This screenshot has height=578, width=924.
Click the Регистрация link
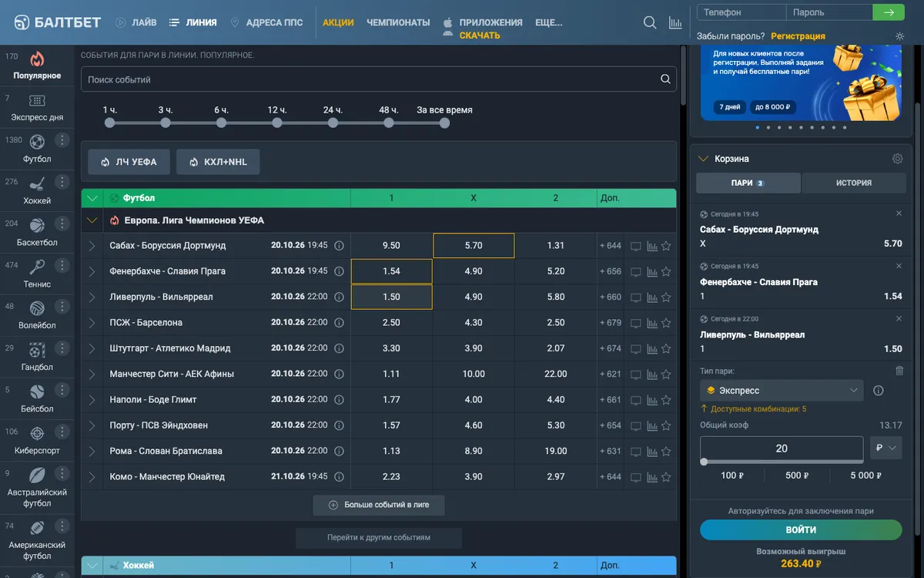(x=798, y=36)
